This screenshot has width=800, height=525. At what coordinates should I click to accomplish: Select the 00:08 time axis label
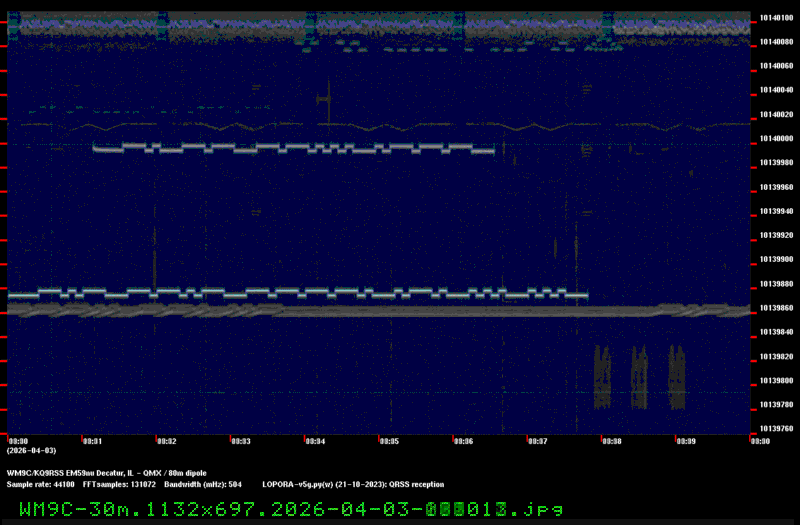pos(612,441)
